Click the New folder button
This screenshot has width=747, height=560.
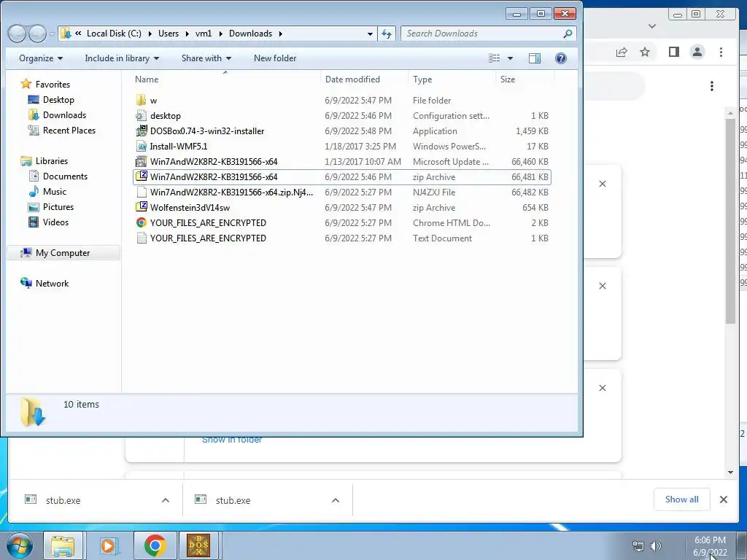coord(275,58)
